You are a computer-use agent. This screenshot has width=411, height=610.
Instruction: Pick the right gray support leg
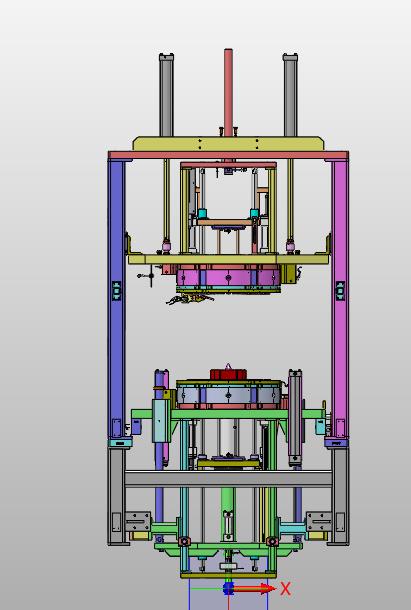341,496
